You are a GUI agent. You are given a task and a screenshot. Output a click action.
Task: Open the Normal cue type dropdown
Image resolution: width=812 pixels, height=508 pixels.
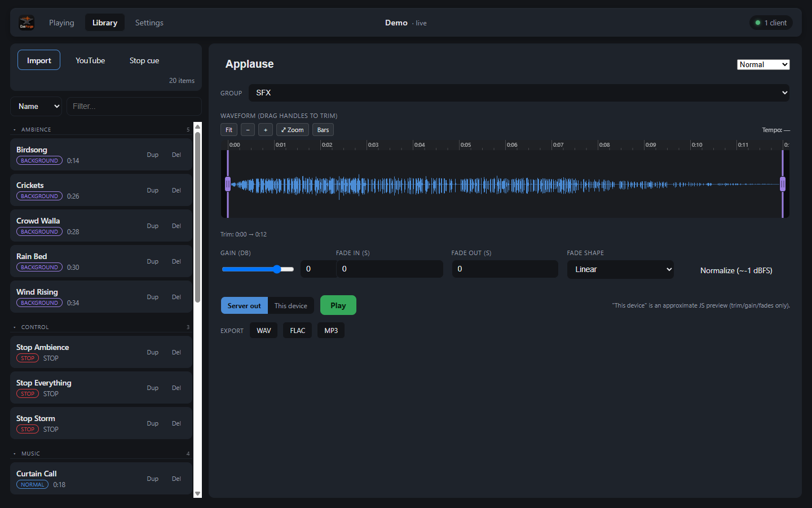764,64
